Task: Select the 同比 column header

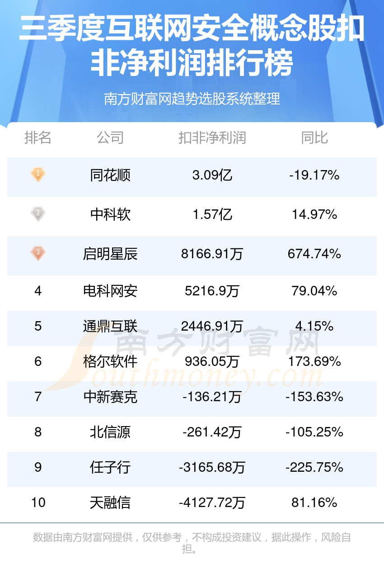Action: pyautogui.click(x=314, y=138)
